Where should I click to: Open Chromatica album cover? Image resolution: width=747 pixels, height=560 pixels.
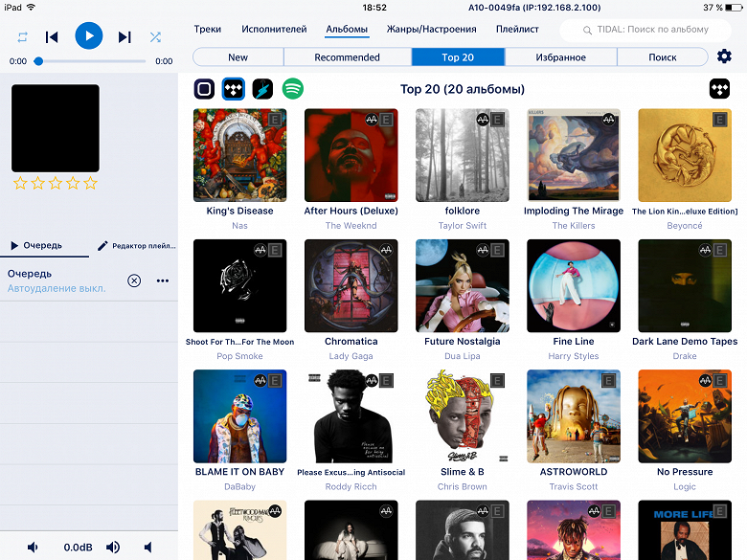pyautogui.click(x=351, y=285)
